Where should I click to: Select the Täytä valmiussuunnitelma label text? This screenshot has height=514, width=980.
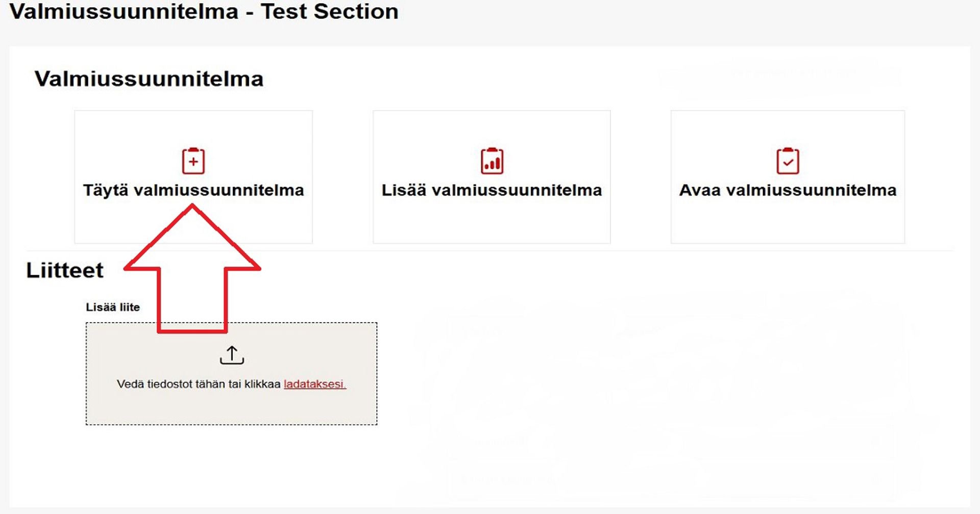(194, 190)
